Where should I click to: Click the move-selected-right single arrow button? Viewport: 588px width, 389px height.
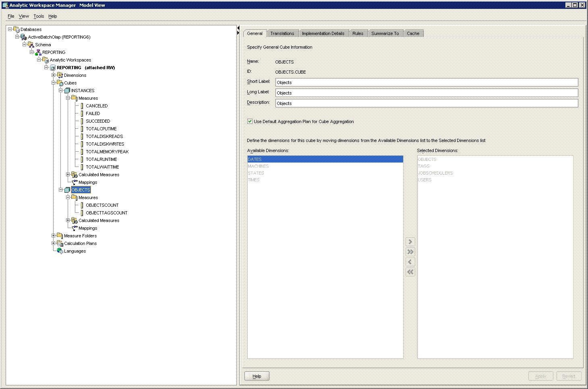(410, 242)
